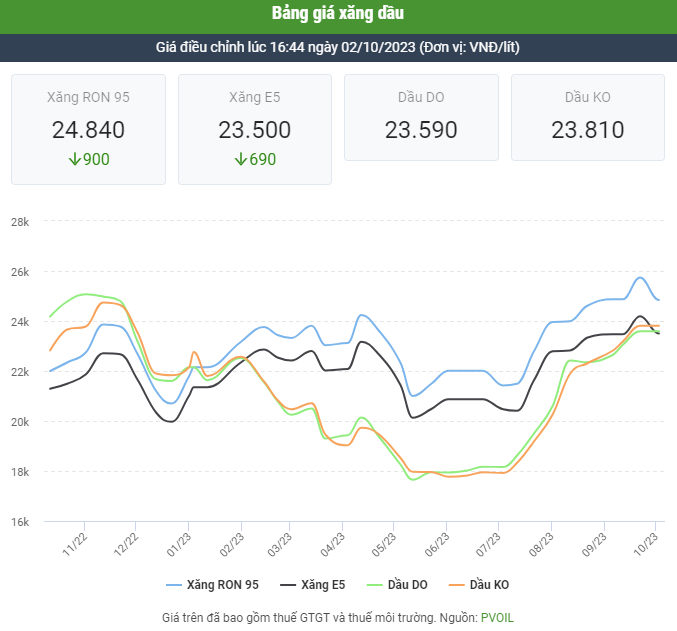
Task: Click the green Dầu DO legend color marker
Action: [372, 584]
